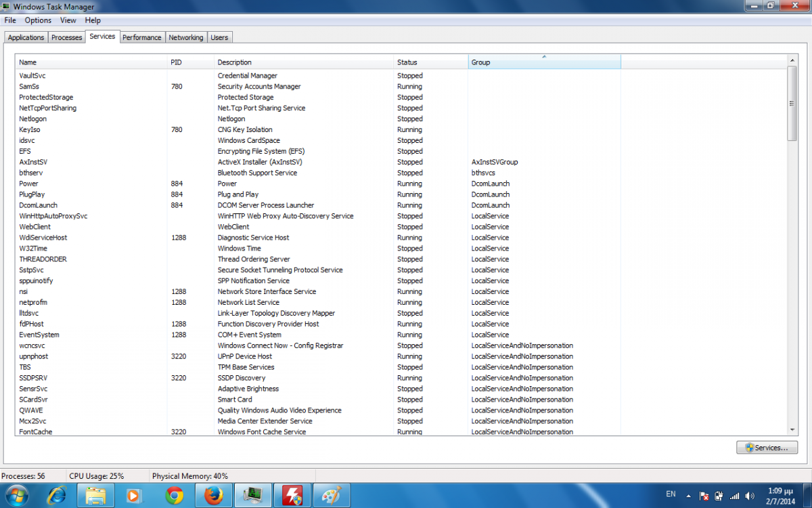Open Paint from the taskbar
The width and height of the screenshot is (812, 508).
331,495
